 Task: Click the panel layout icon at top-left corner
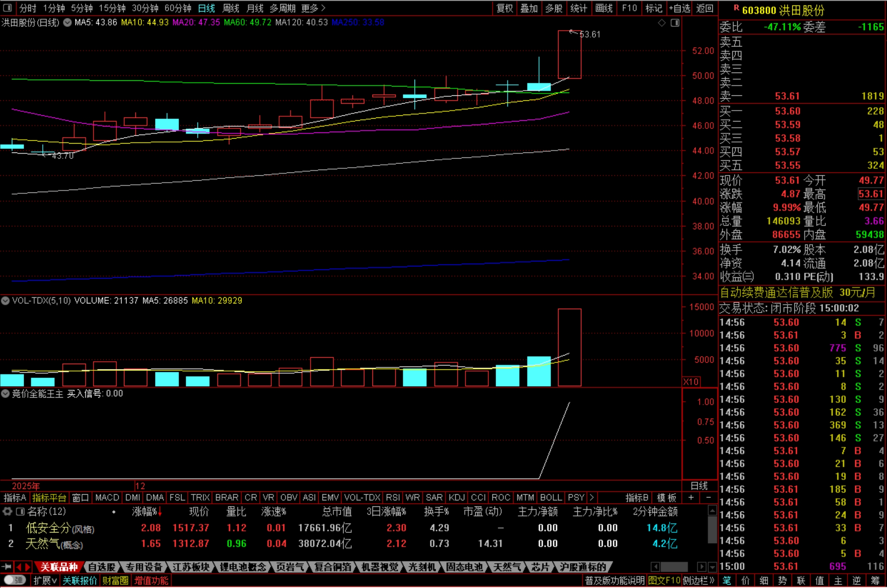(x=7, y=8)
